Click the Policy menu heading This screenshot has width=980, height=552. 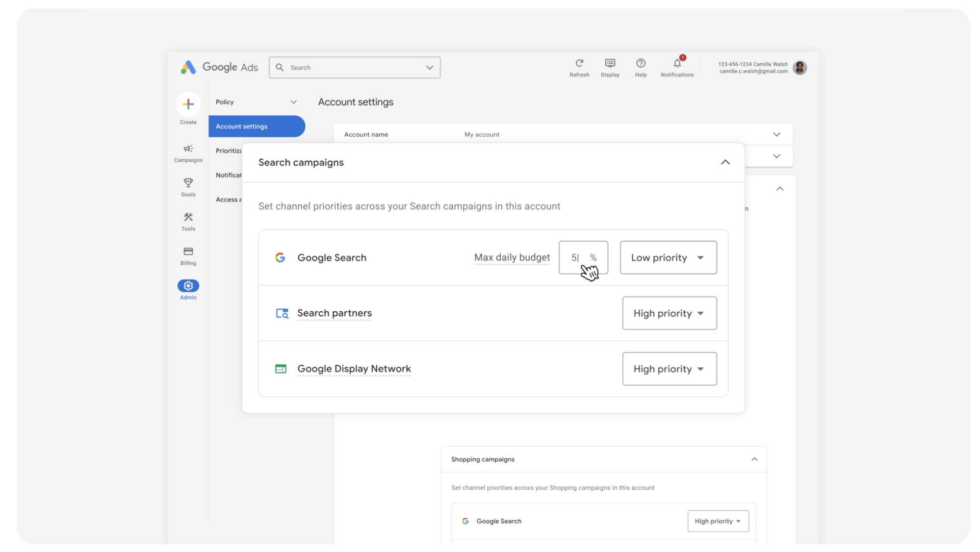click(x=225, y=102)
